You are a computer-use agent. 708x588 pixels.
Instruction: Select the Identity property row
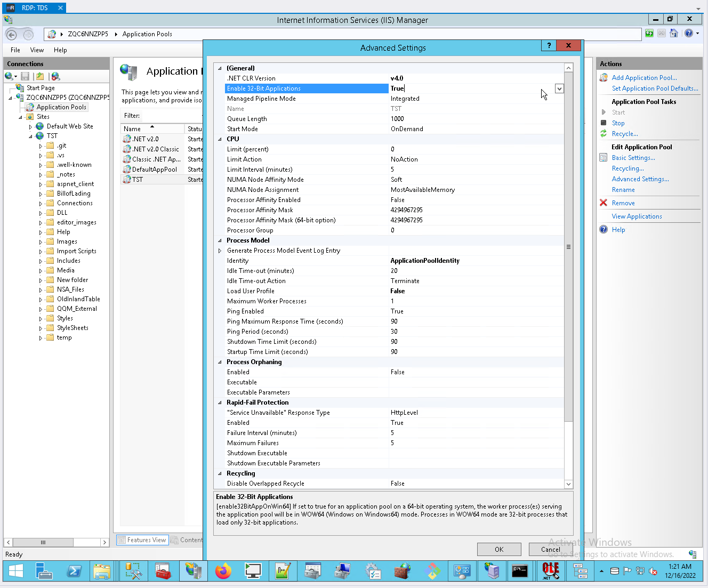coord(394,261)
